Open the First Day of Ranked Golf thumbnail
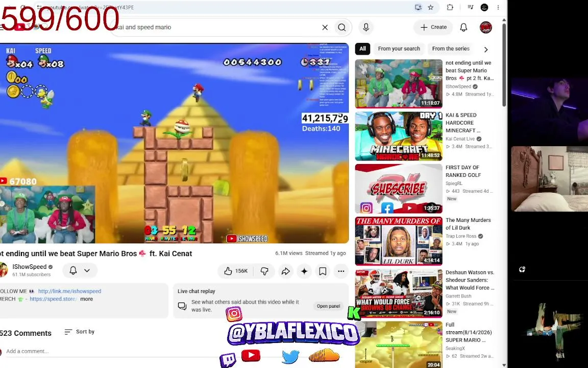Viewport: 588px width, 368px height. 399,189
